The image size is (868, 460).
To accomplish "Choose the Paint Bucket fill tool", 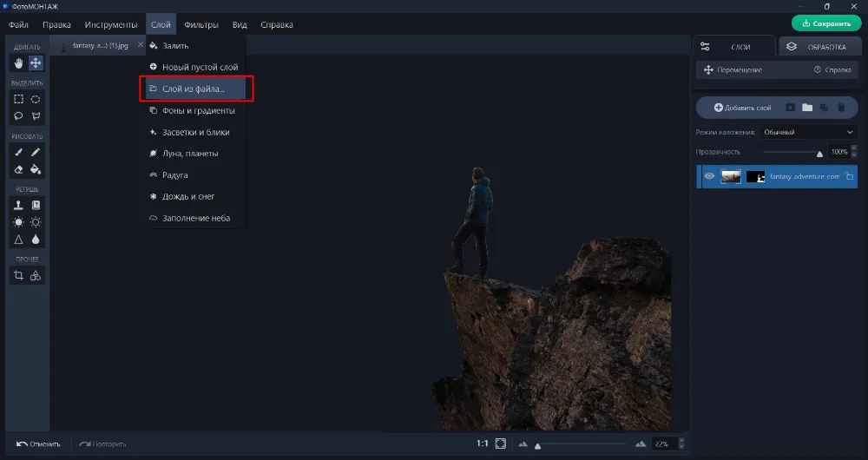I will pyautogui.click(x=36, y=169).
